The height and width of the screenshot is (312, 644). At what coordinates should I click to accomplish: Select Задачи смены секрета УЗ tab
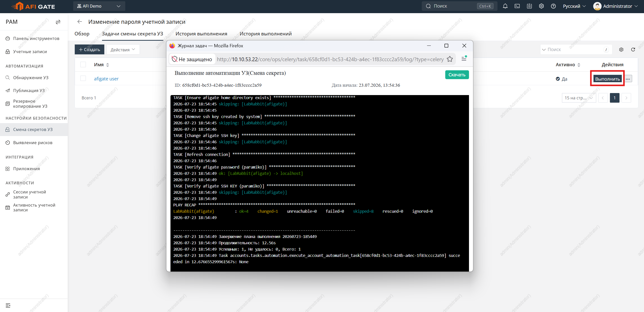coord(132,34)
